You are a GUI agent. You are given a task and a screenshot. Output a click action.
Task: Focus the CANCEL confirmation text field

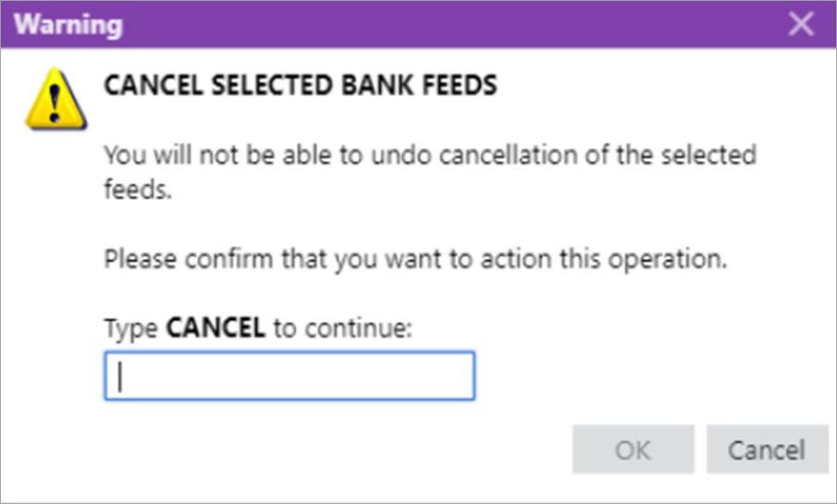click(x=289, y=375)
